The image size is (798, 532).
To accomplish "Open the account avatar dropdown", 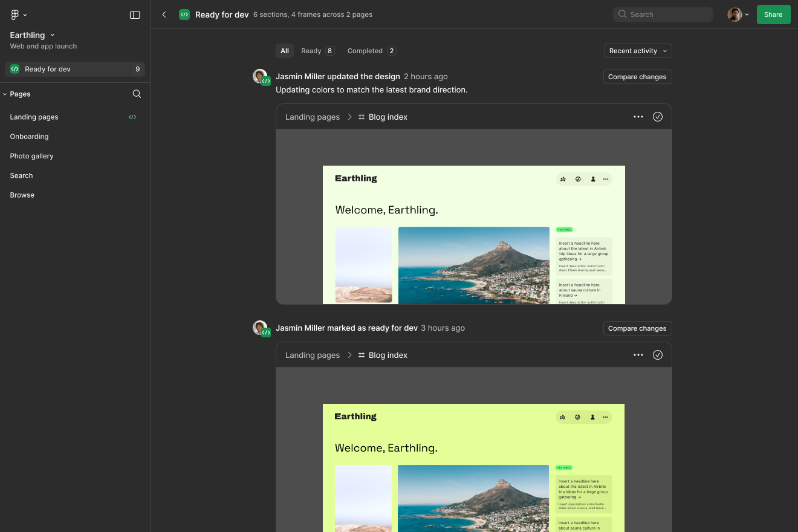I will coord(738,14).
